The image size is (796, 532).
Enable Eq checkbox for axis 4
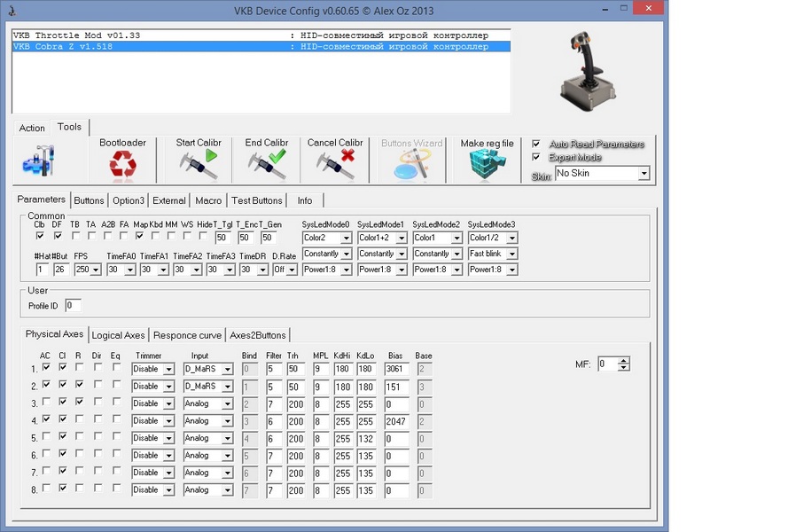[x=117, y=419]
